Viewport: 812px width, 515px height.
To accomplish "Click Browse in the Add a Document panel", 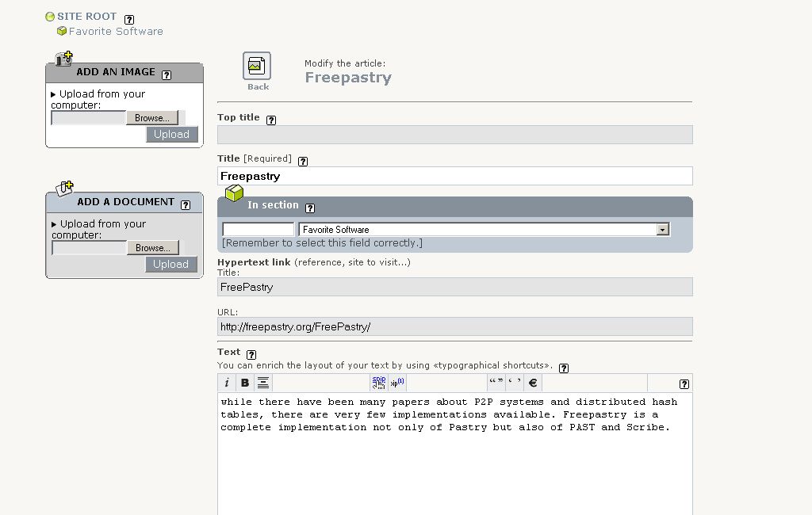I will tap(153, 248).
